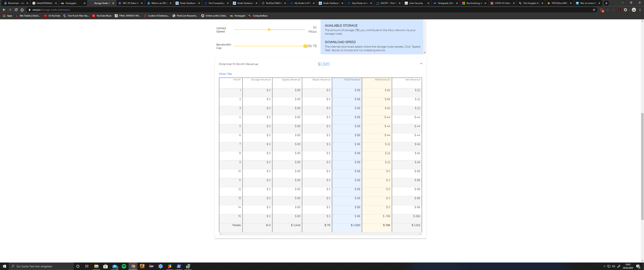Bookmark this page with star icon
This screenshot has height=270, width=644.
[x=594, y=10]
